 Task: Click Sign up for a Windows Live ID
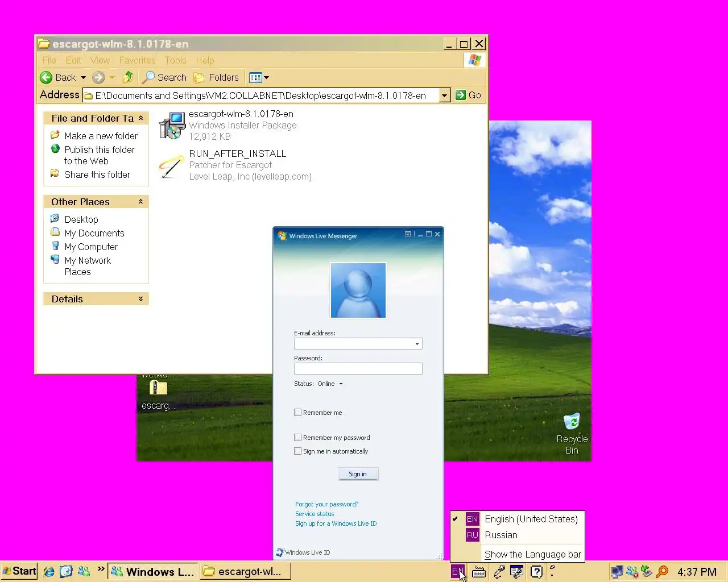[336, 523]
